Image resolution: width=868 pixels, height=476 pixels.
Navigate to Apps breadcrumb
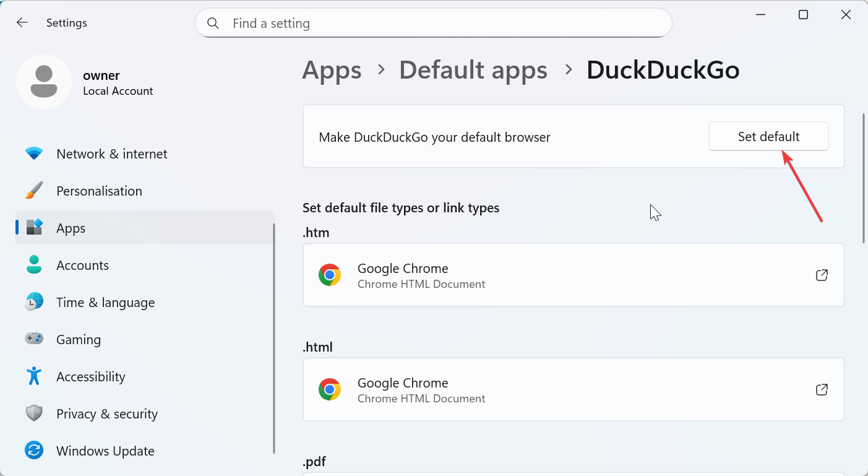(332, 70)
